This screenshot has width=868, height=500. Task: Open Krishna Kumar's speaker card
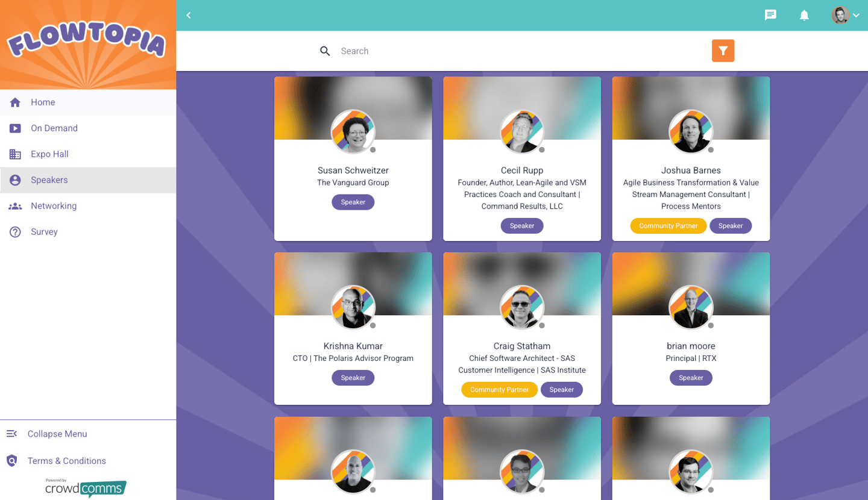[x=353, y=328]
